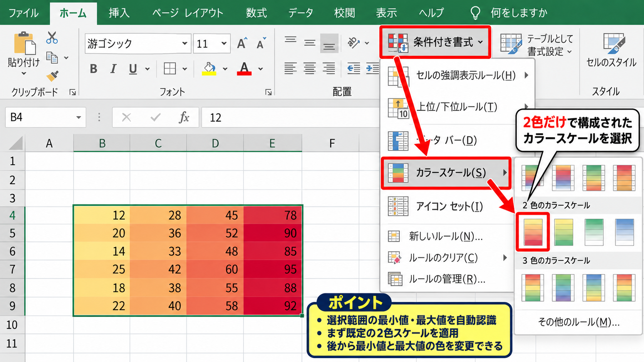This screenshot has height=362, width=644.
Task: Open セルの強調表示ルール(H) submenu
Action: point(458,75)
